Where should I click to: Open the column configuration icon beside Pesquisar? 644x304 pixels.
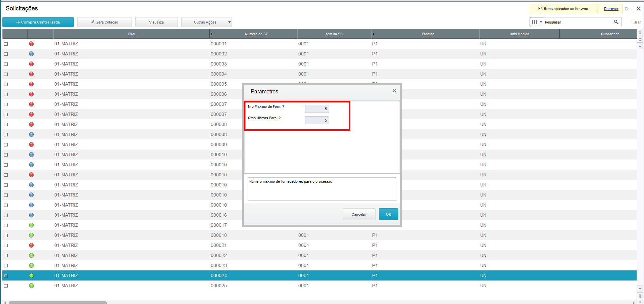pos(534,22)
